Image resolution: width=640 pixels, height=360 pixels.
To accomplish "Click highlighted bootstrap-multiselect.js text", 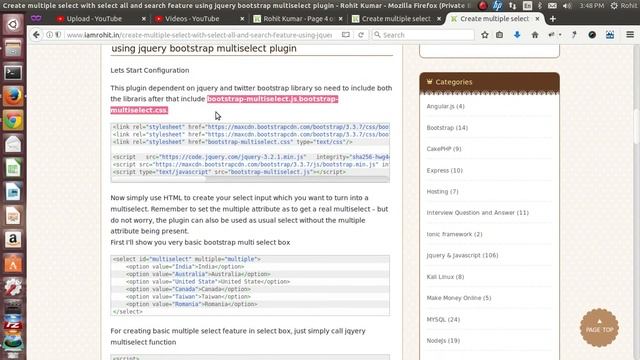I will (252, 99).
